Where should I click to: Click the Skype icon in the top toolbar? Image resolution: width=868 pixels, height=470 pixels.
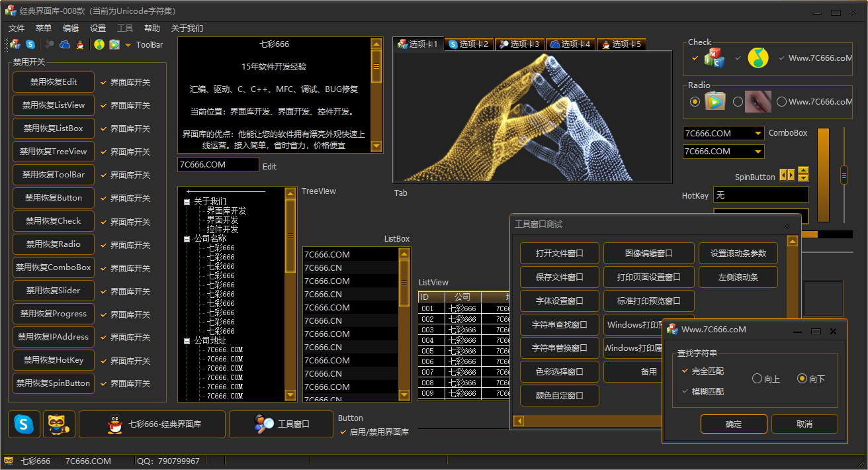point(30,45)
